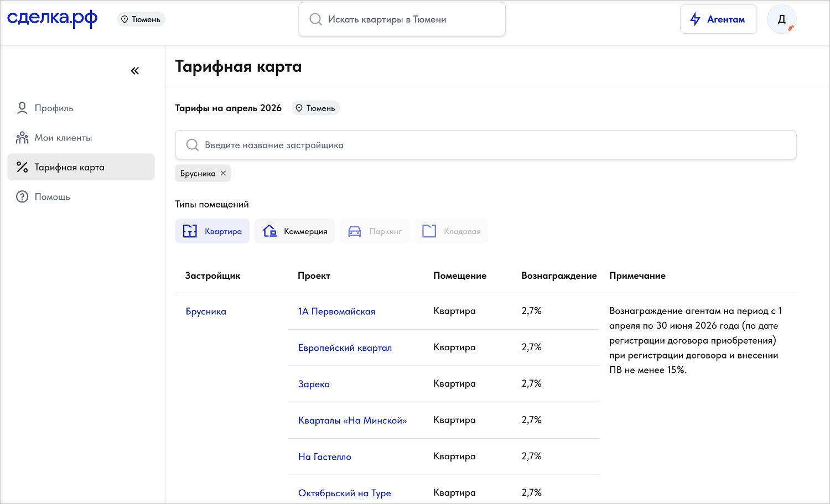Open the сделка.рф home logo
The width and height of the screenshot is (830, 504).
pos(53,19)
